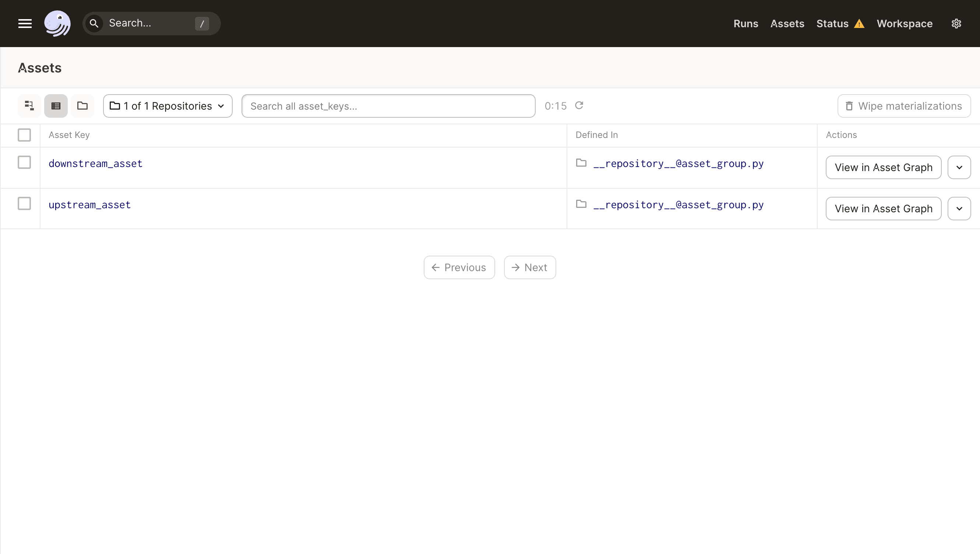Check the select-all assets checkbox
Image resolution: width=980 pixels, height=554 pixels.
pyautogui.click(x=24, y=135)
